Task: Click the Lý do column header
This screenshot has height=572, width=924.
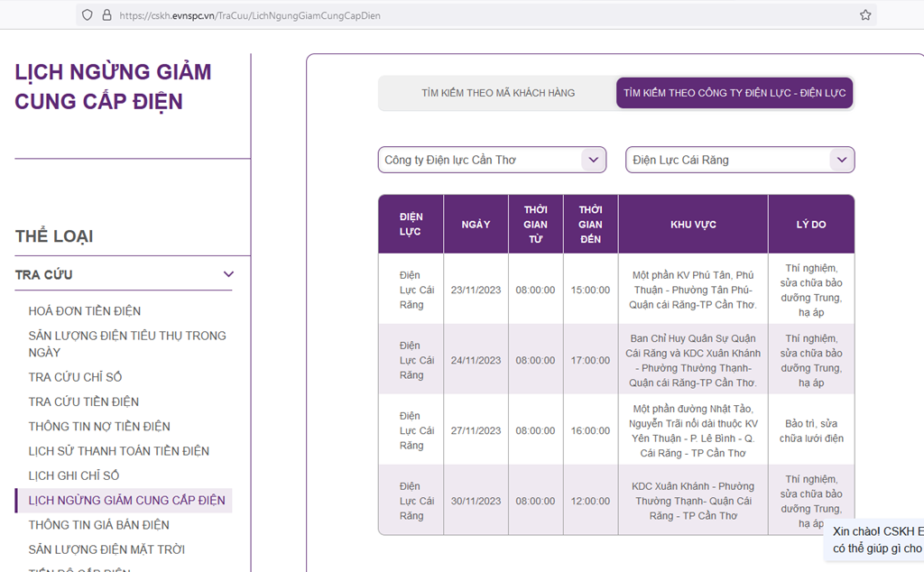Action: [x=811, y=225]
